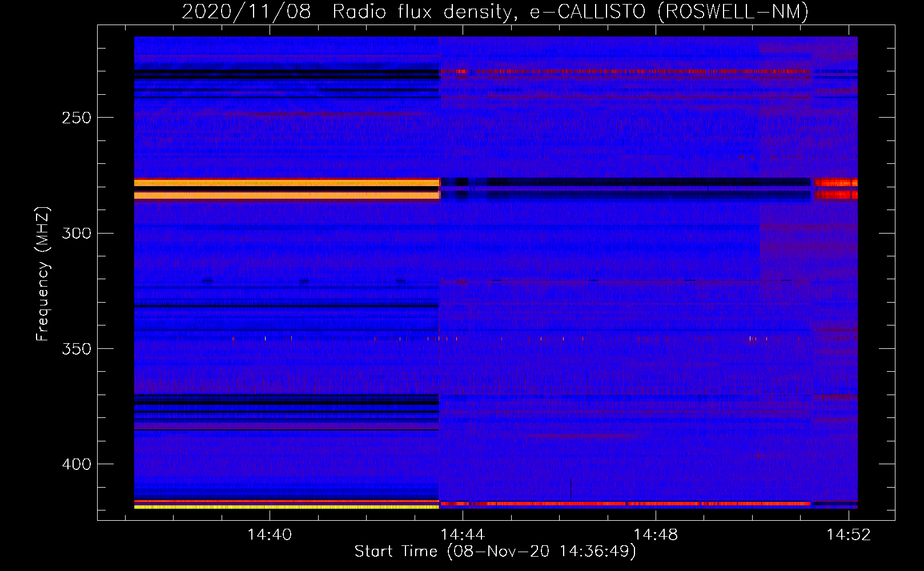The width and height of the screenshot is (924, 571).
Task: Click the "Start Time (08-Nov-20 14:36:49)" label
Action: pos(495,552)
